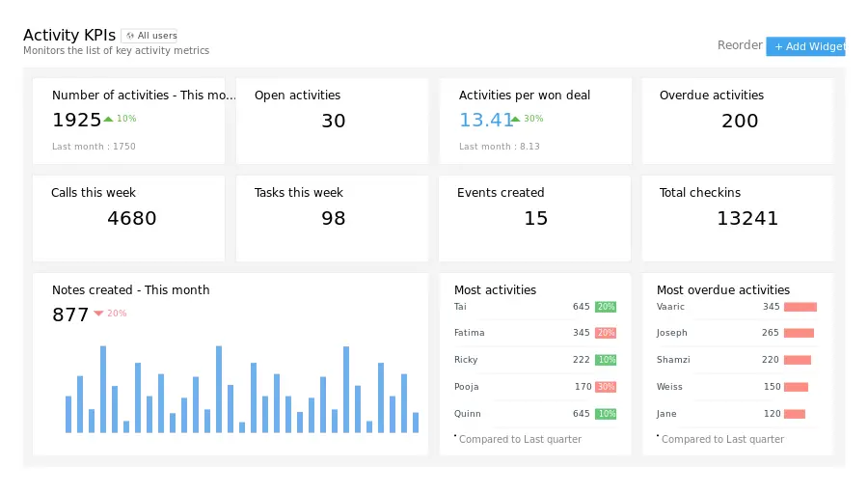Click Compared to Last quarter under Most activities
Image resolution: width=868 pixels, height=492 pixels.
coord(520,440)
